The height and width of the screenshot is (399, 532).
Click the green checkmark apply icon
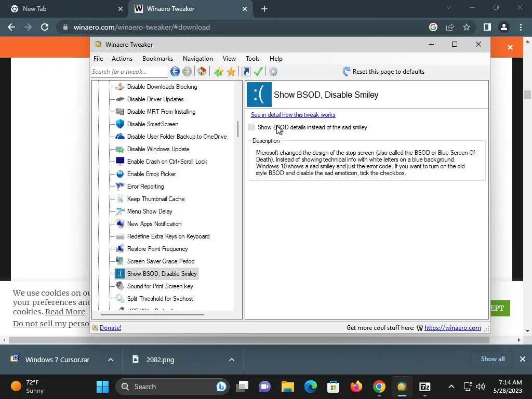[258, 72]
